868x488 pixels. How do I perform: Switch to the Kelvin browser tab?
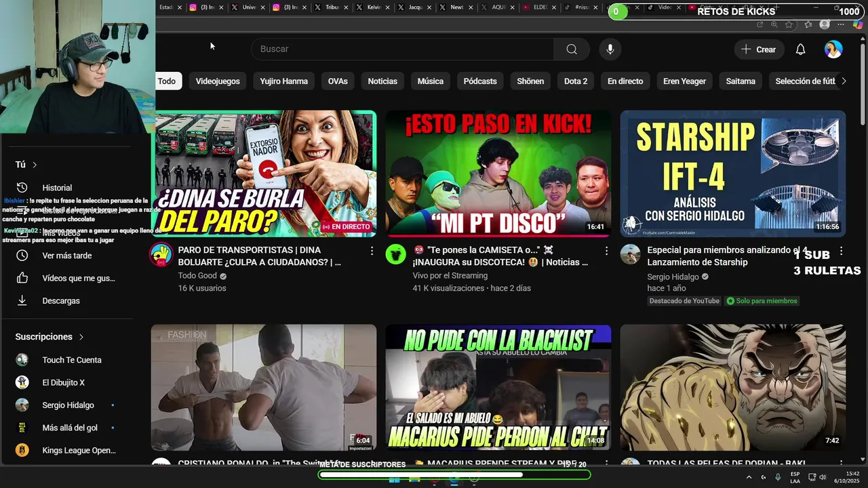[374, 7]
